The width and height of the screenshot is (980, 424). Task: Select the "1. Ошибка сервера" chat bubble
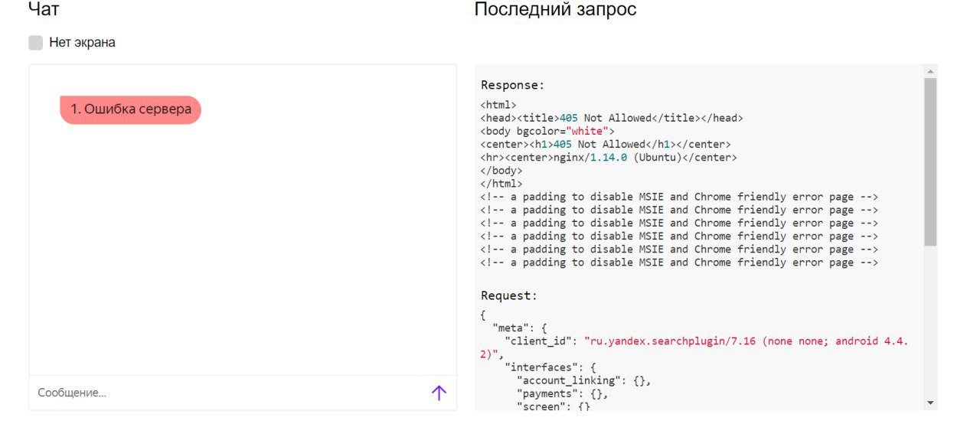(x=131, y=109)
